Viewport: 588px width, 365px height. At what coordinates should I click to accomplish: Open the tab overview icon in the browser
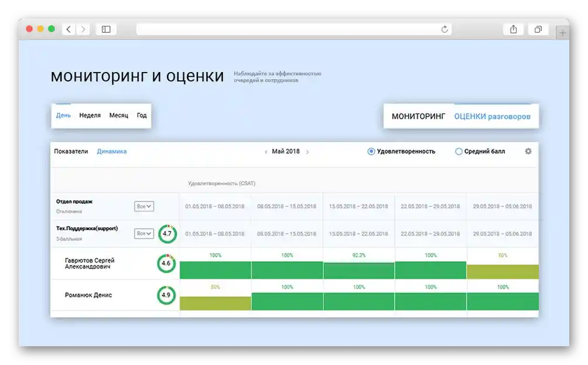click(x=538, y=28)
